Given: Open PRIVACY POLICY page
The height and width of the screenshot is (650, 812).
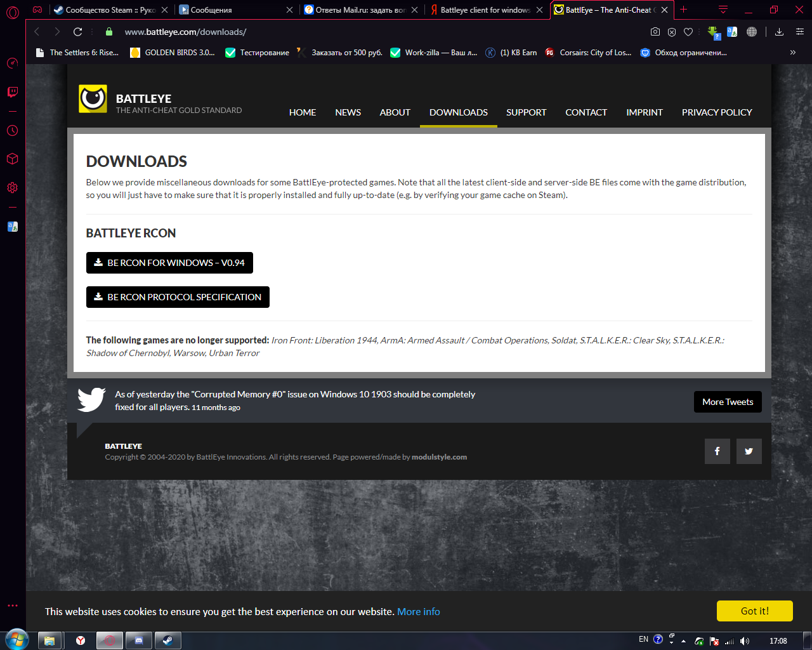Looking at the screenshot, I should pyautogui.click(x=717, y=112).
